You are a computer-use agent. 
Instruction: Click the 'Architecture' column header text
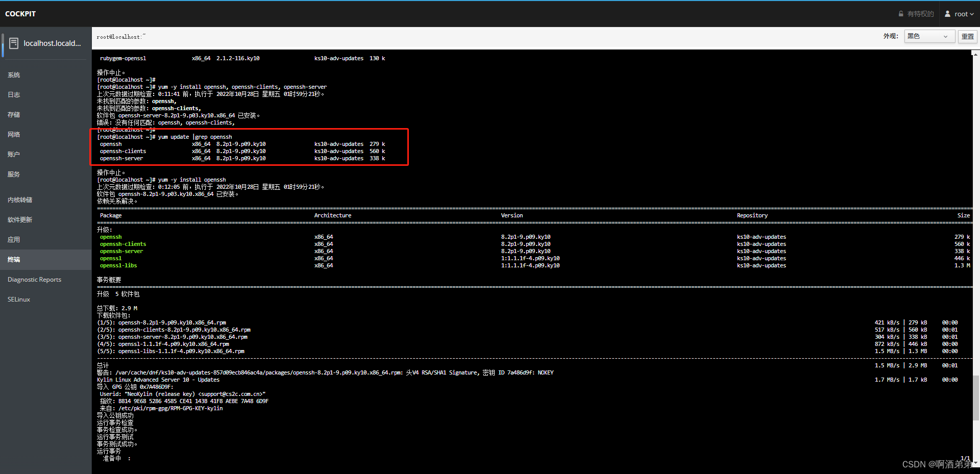tap(333, 215)
